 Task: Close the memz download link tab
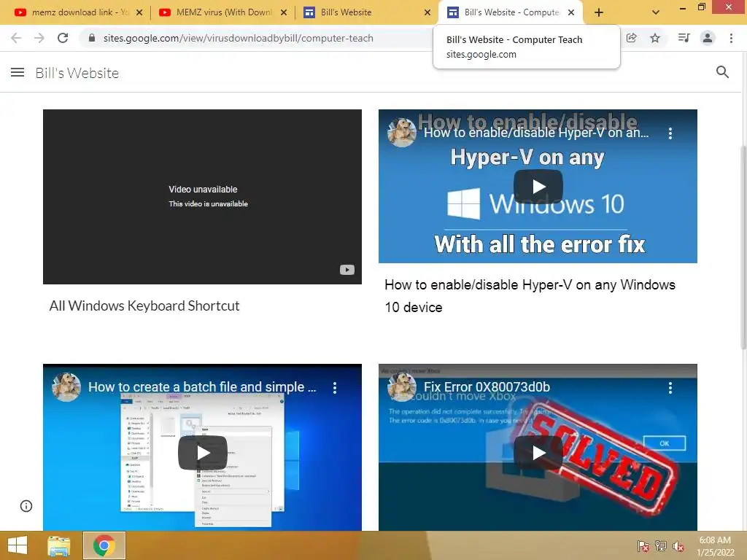[139, 13]
